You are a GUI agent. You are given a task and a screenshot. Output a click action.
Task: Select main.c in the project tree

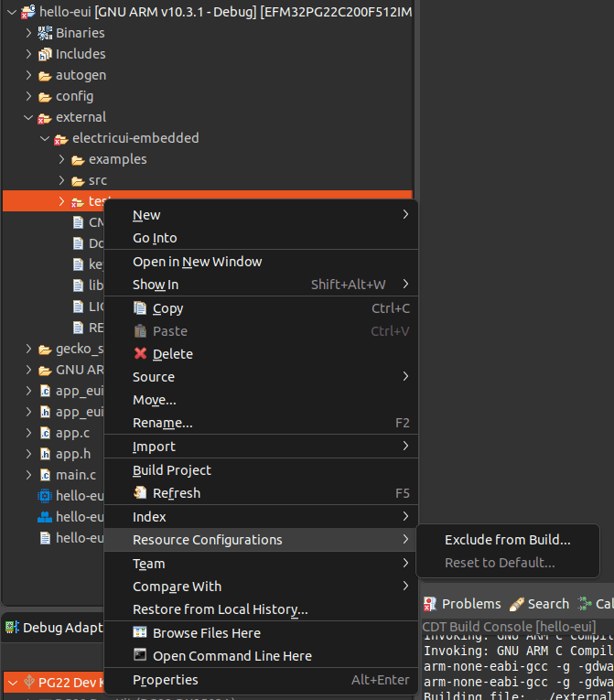pos(75,475)
